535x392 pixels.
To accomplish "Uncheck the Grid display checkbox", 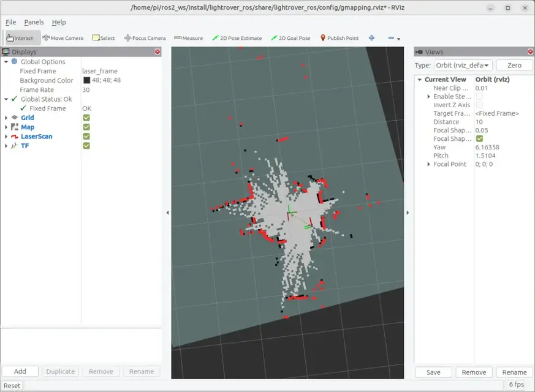I will pyautogui.click(x=86, y=118).
